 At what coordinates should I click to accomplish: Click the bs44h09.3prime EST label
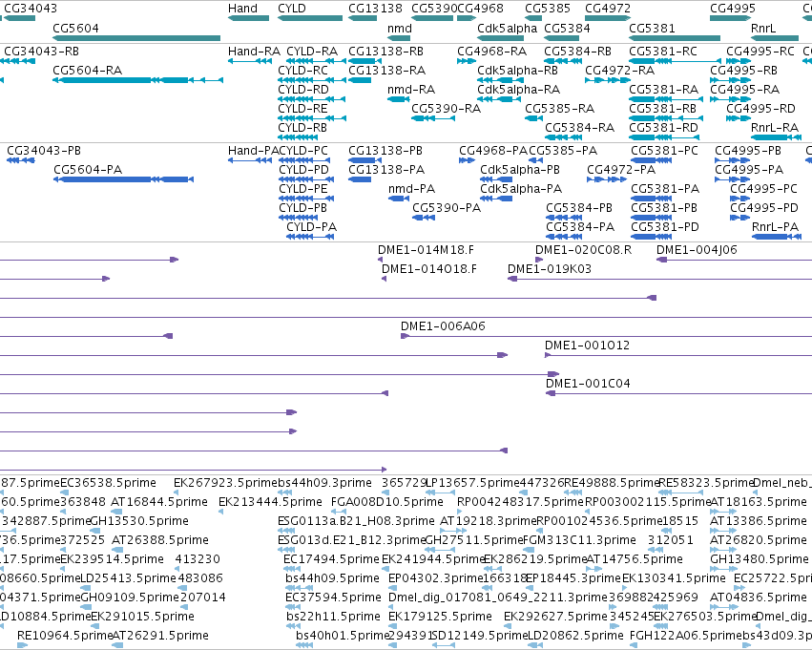[x=324, y=483]
